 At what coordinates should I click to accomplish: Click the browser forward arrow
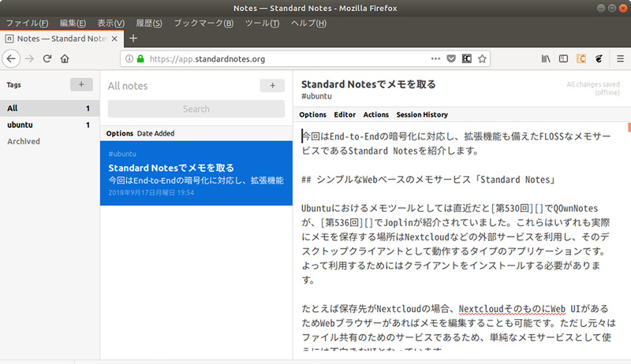[29, 59]
